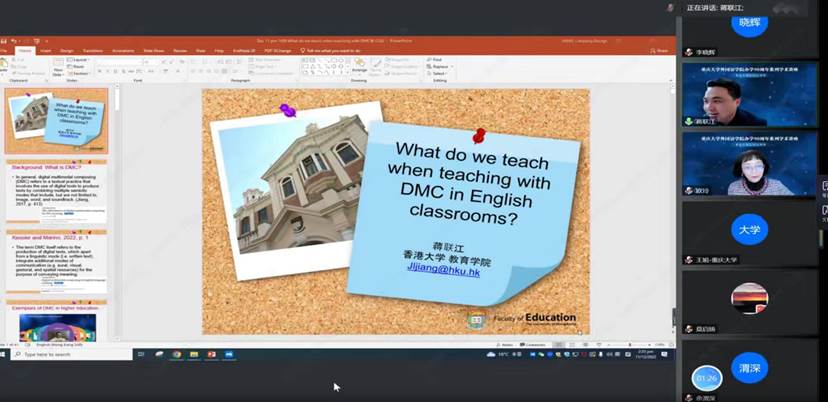Click the Task View icon on the taskbar
The image size is (828, 402).
click(142, 354)
